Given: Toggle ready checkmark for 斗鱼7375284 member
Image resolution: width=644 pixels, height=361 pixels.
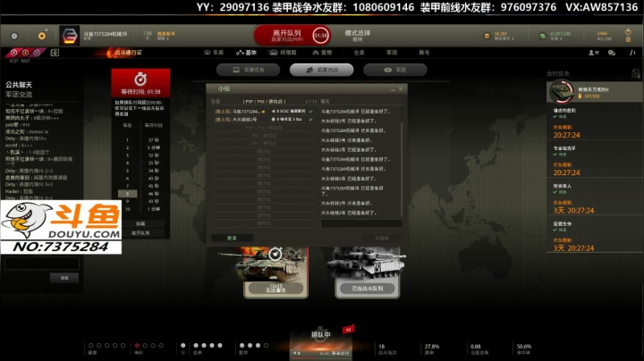Looking at the screenshot, I should pos(310,112).
